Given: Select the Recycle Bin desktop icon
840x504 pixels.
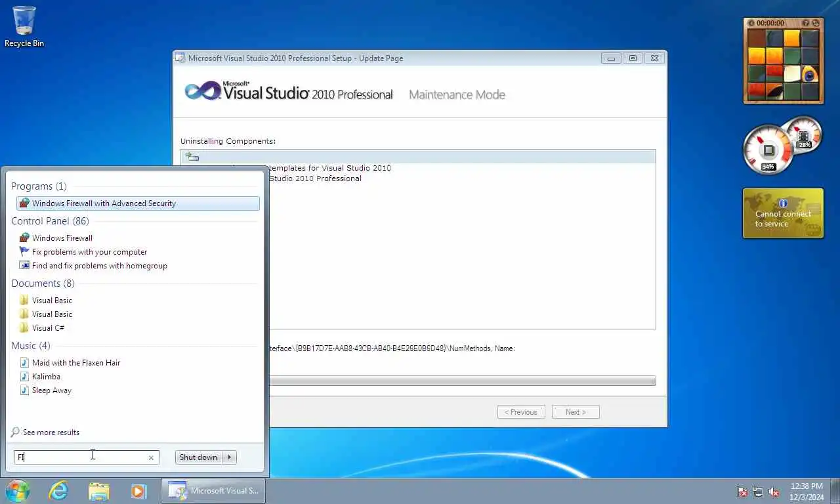Looking at the screenshot, I should coord(24,27).
